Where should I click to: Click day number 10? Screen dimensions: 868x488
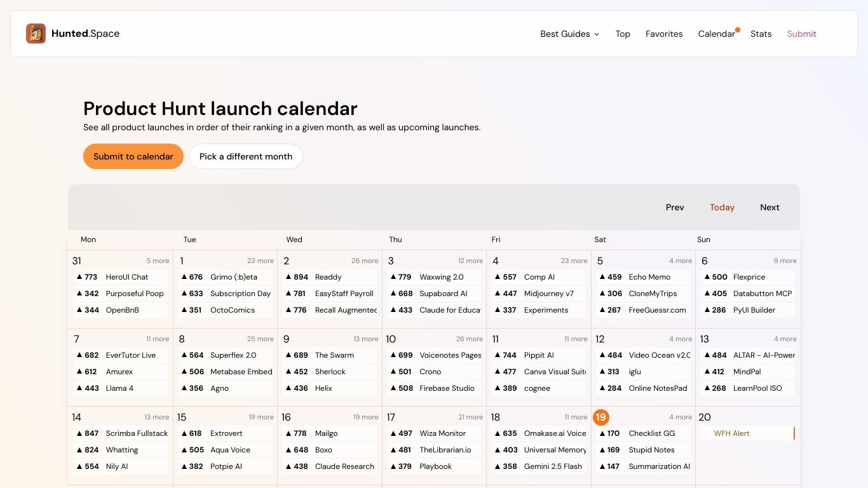click(x=391, y=339)
